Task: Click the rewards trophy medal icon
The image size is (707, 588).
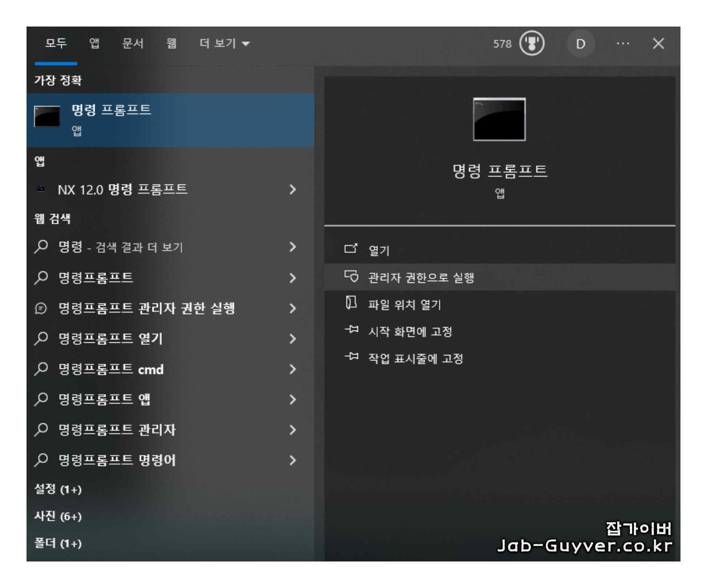Action: tap(532, 44)
